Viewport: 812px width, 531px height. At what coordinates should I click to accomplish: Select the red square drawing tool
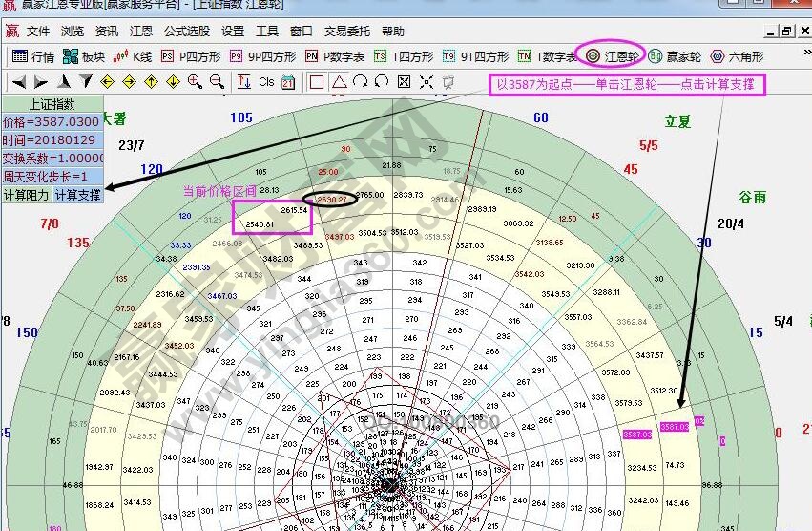click(x=317, y=82)
